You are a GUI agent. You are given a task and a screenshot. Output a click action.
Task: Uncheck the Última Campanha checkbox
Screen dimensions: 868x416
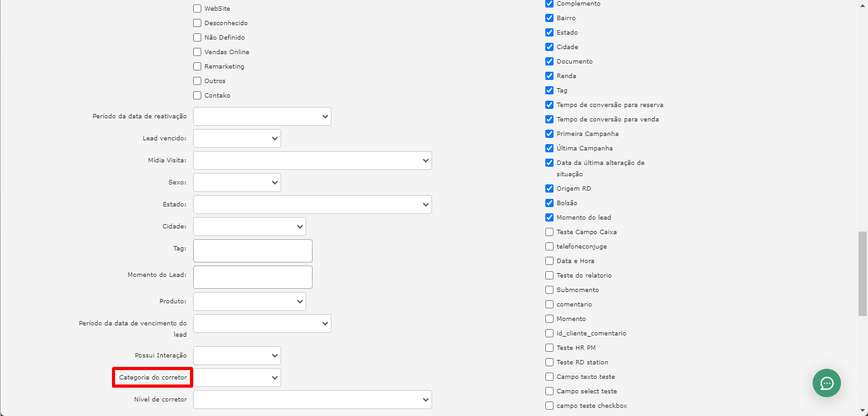point(550,149)
